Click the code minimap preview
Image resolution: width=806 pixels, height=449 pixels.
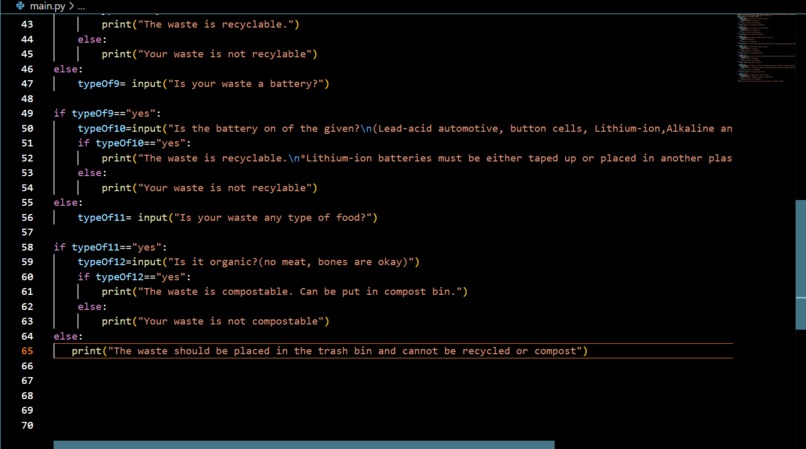(764, 47)
